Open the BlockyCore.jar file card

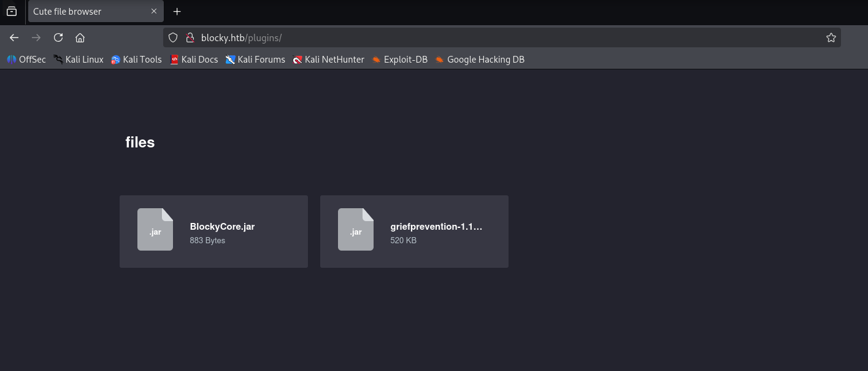(213, 232)
